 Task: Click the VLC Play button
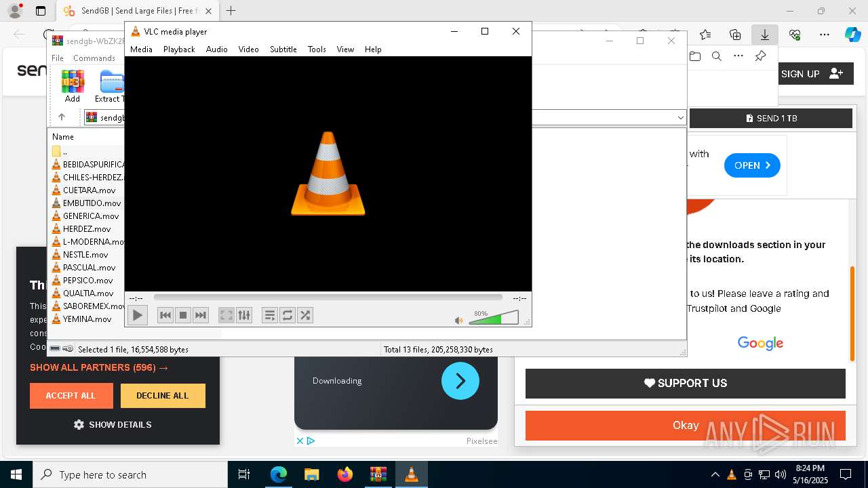point(137,315)
